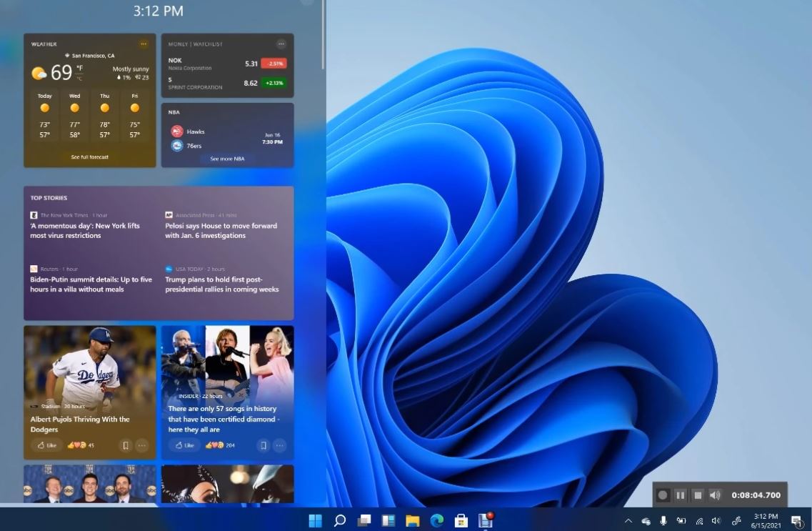Viewport: 812px width, 531px height.
Task: Stop the screen recording
Action: (698, 495)
